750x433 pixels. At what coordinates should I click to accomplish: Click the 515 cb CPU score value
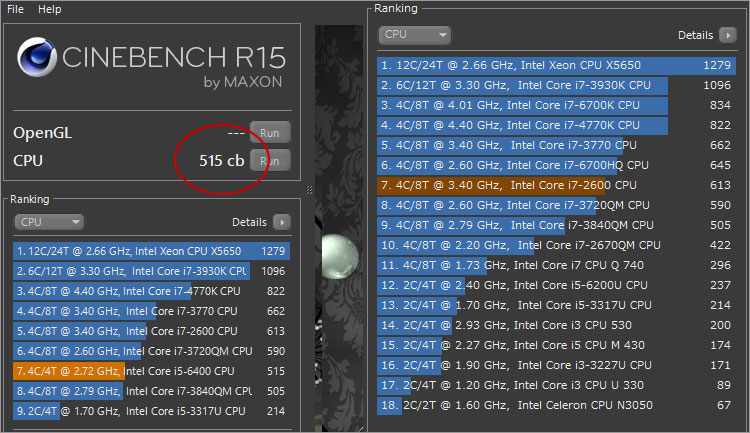pos(221,161)
